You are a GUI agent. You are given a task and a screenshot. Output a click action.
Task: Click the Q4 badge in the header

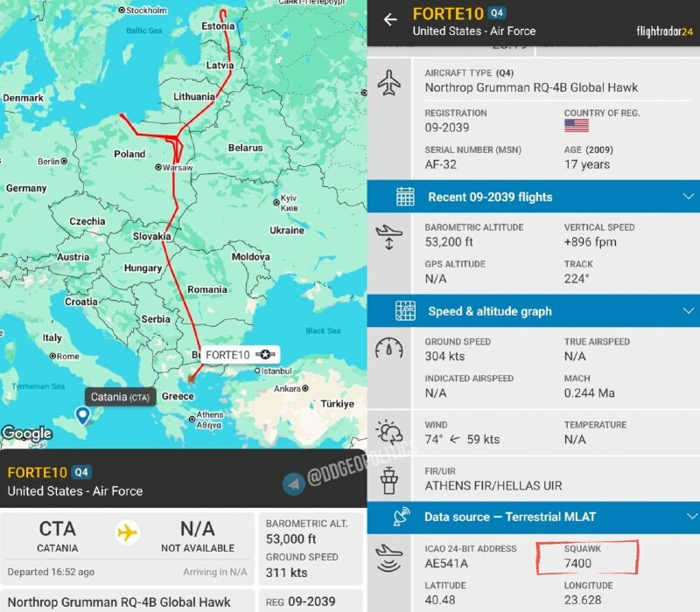[497, 13]
